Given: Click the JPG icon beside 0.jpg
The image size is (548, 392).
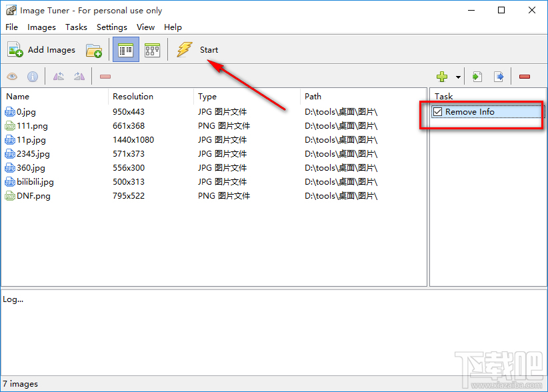Looking at the screenshot, I should (10, 112).
